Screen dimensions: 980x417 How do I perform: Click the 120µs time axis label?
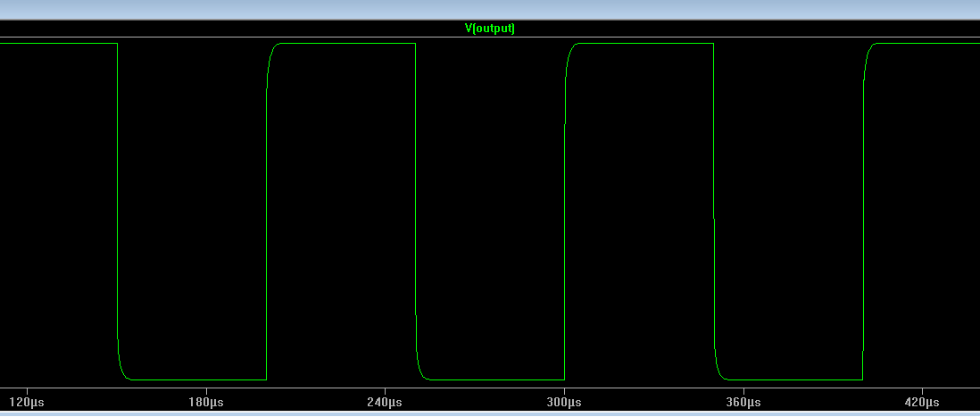pyautogui.click(x=27, y=402)
